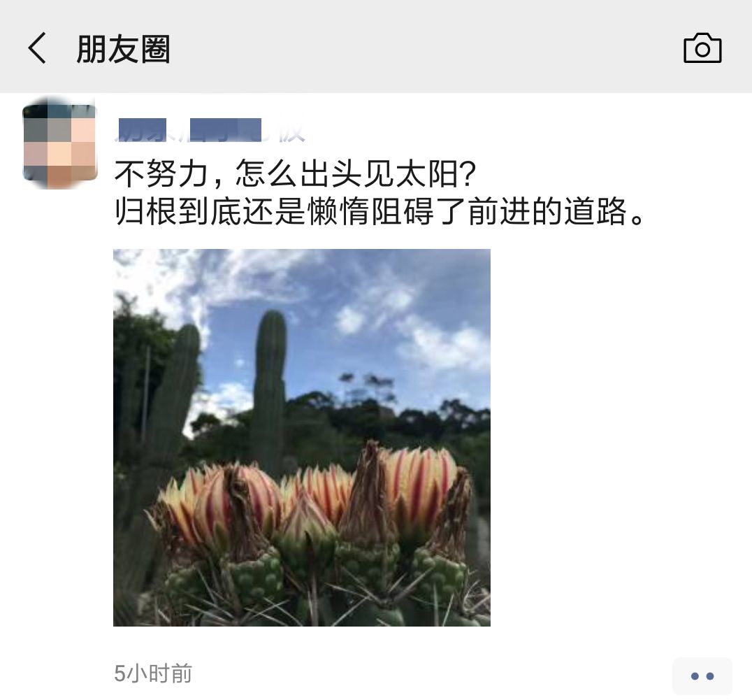Open the two-dot comment and like button
This screenshot has width=752, height=700.
click(702, 676)
